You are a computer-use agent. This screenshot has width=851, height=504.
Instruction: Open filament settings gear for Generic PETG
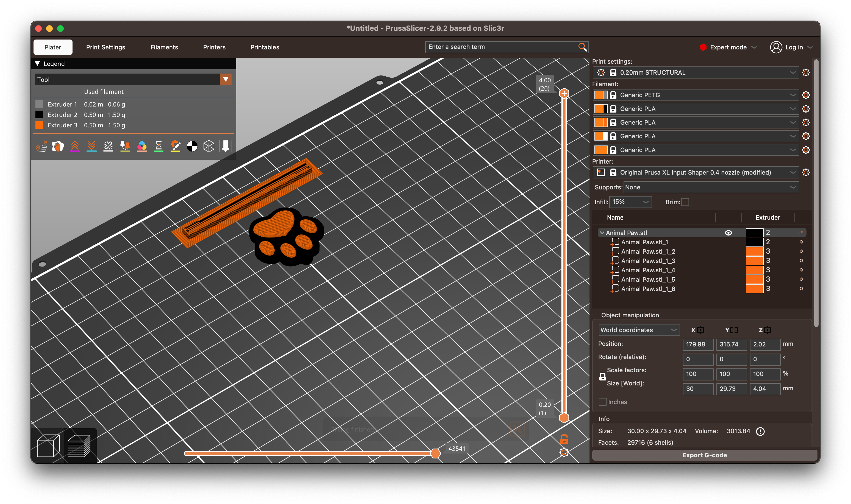tap(805, 95)
